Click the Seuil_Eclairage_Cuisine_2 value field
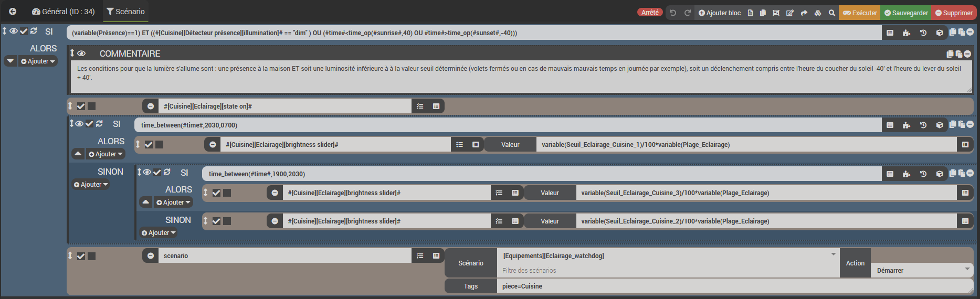This screenshot has width=980, height=299. [x=766, y=221]
